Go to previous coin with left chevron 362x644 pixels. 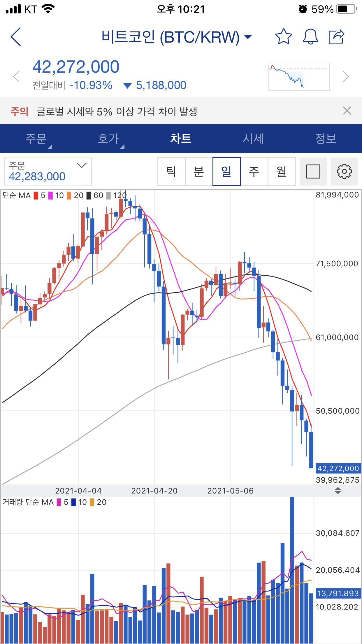pyautogui.click(x=16, y=77)
